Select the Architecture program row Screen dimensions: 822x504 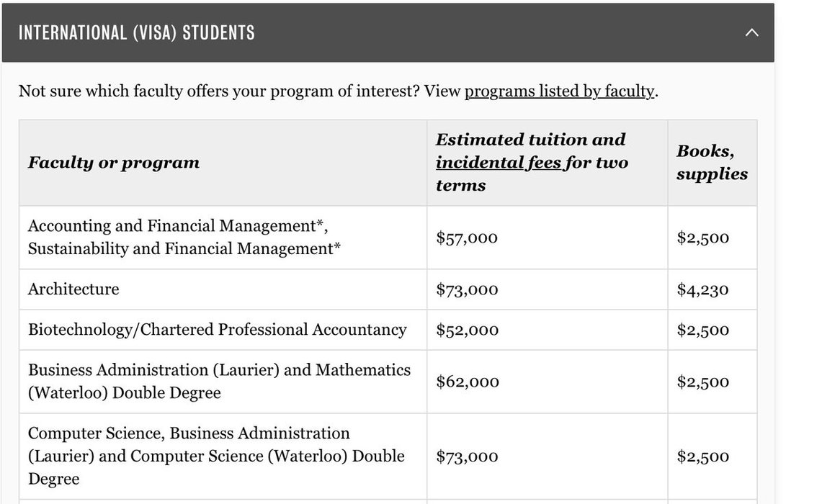pos(73,289)
